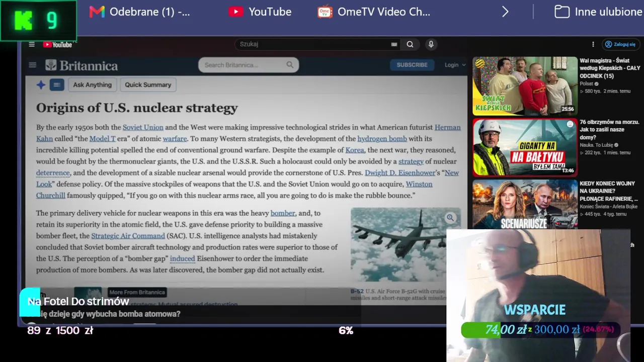Click the Na Fotel Do strimów goal label

tap(78, 302)
